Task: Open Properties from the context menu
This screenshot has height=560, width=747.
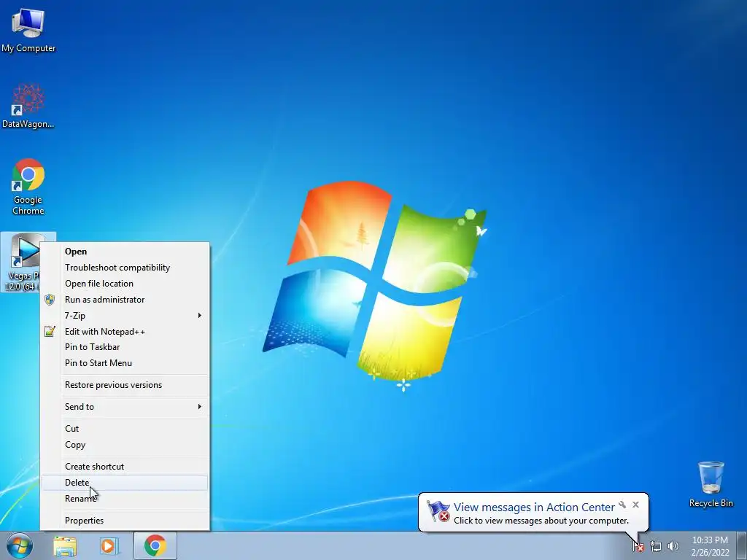Action: pos(125,521)
